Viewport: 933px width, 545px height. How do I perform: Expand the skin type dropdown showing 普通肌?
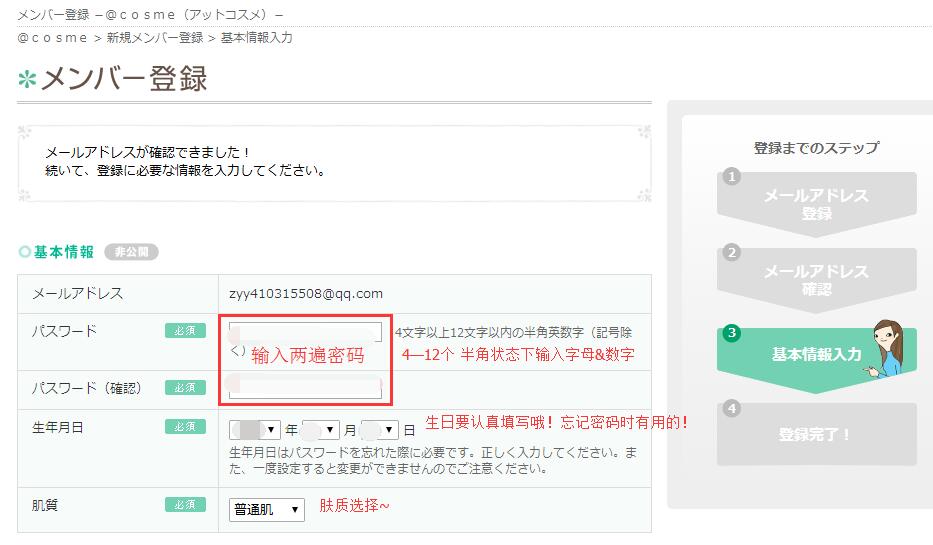click(x=266, y=510)
